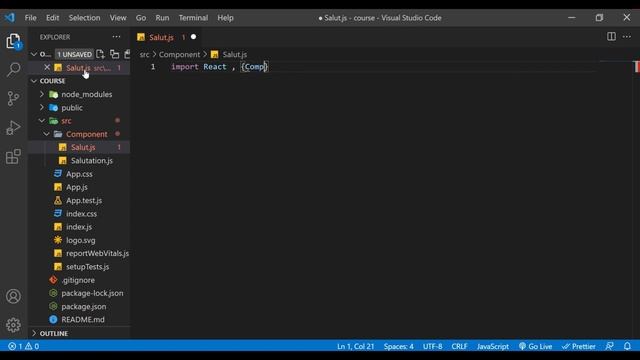The image size is (640, 360).
Task: Open the Accounts menu icon
Action: 13,296
